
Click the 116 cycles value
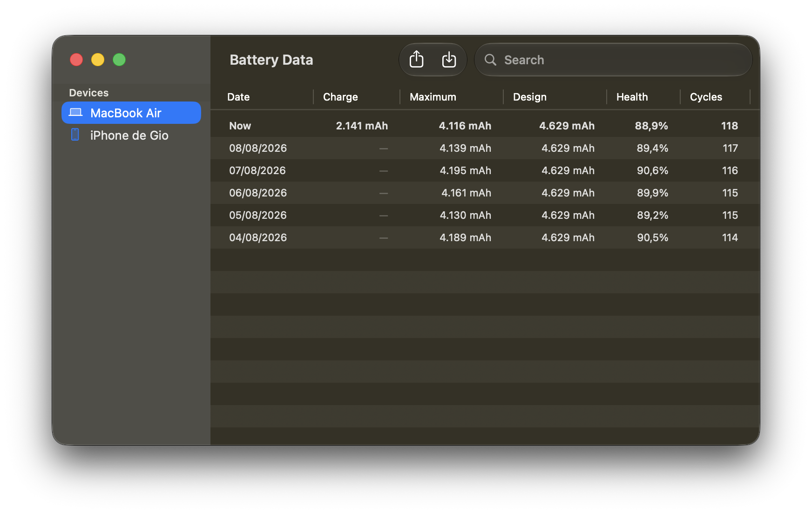[x=730, y=170]
